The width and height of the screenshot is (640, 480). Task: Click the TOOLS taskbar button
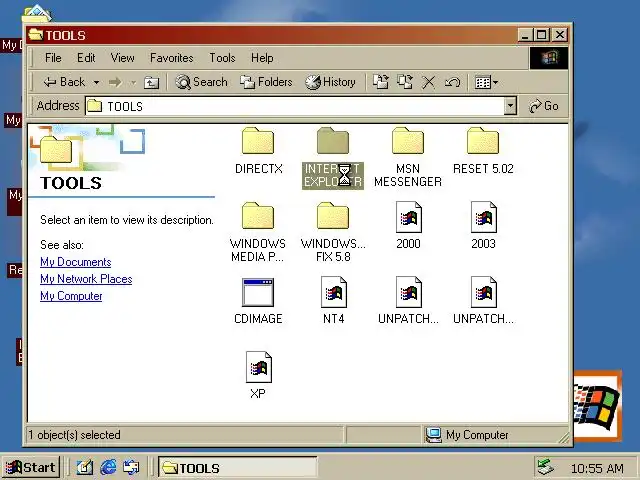(x=238, y=468)
